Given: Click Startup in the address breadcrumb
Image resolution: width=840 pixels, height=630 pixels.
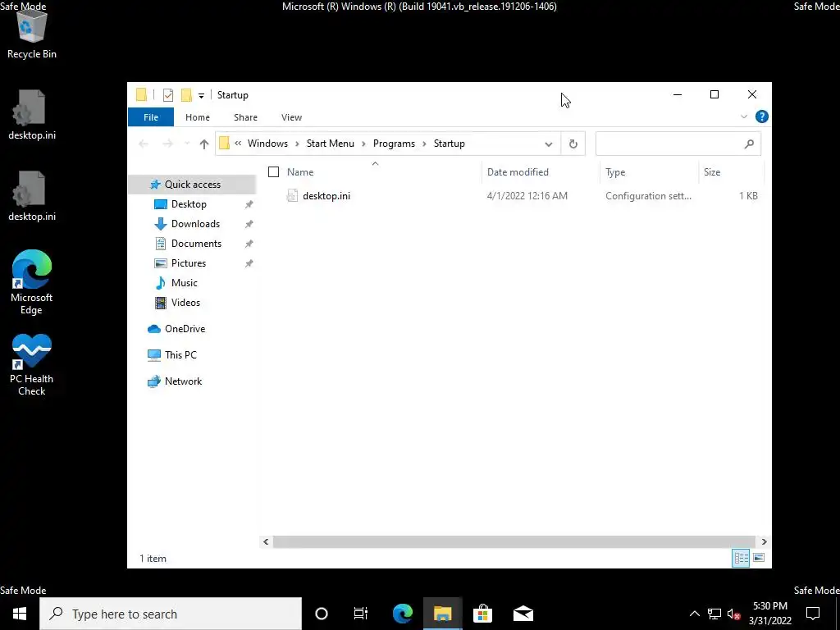Looking at the screenshot, I should [x=449, y=144].
